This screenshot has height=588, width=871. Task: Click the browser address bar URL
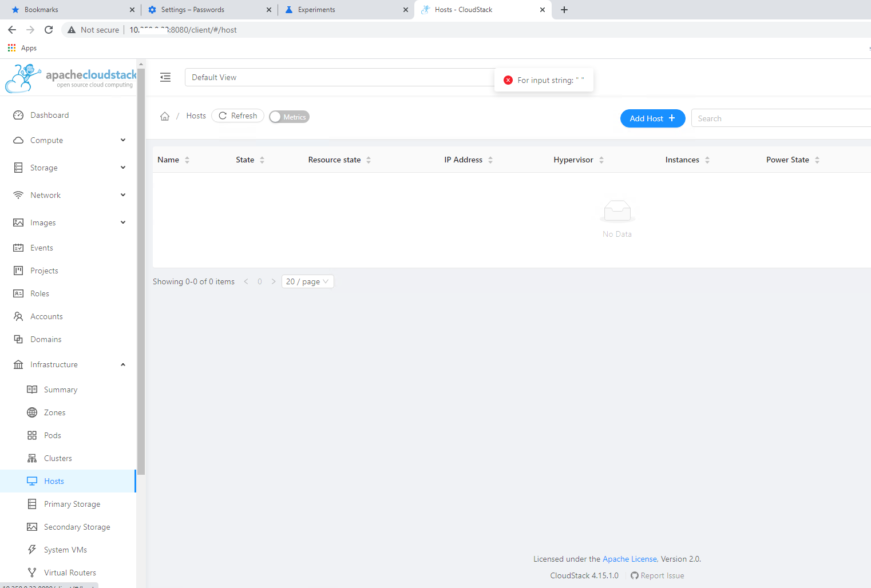[x=183, y=30]
